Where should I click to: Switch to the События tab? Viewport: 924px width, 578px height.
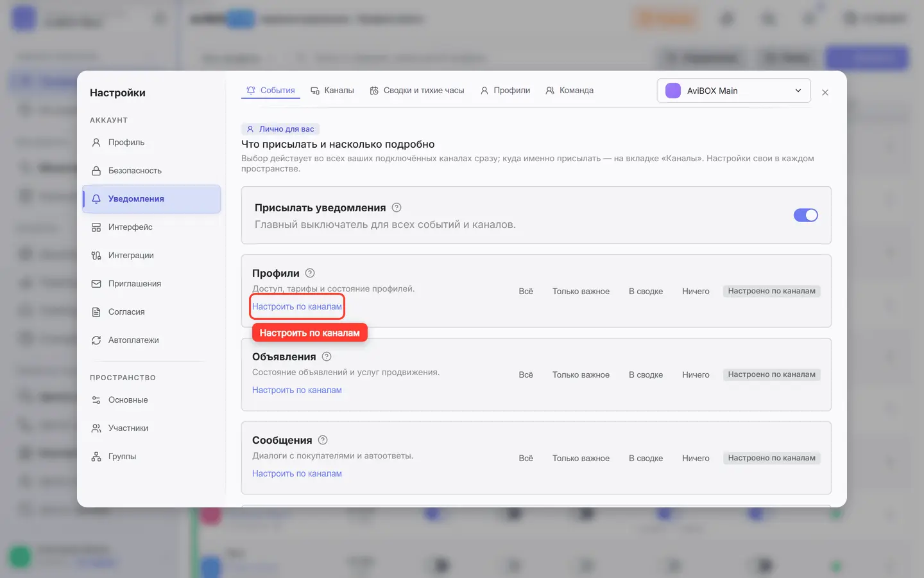[x=271, y=91]
